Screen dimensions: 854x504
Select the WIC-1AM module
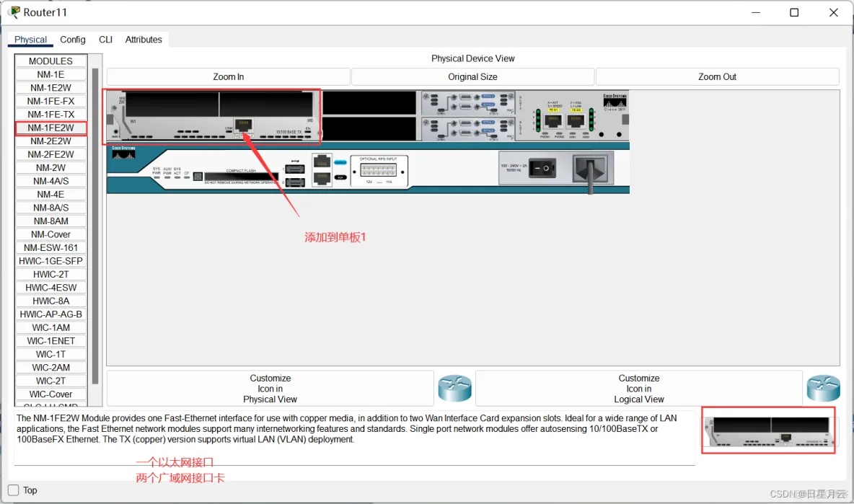tap(50, 327)
